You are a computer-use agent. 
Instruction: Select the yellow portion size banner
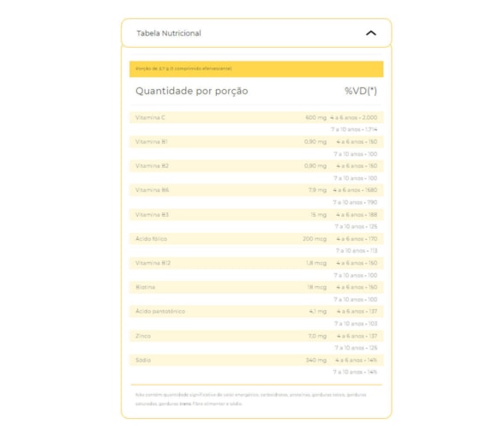(x=256, y=69)
